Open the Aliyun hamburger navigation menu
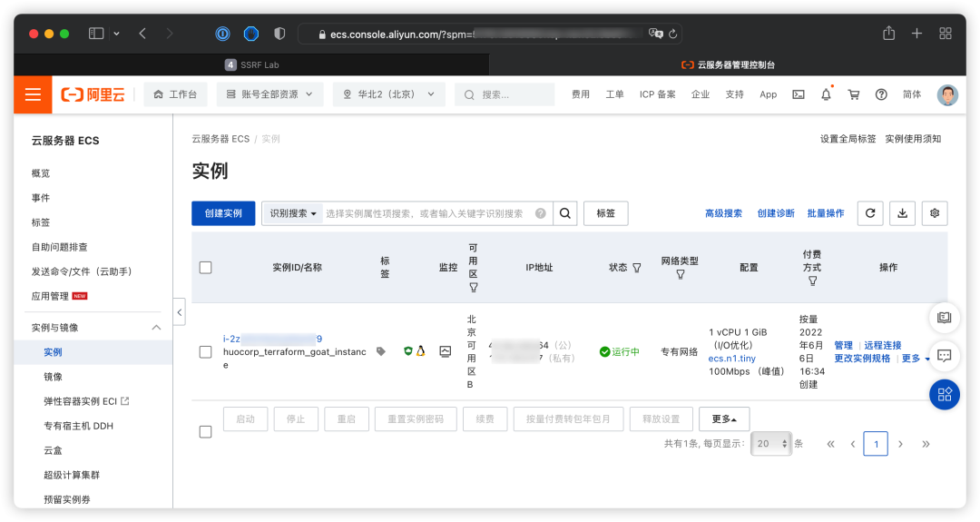Viewport: 980px width, 522px height. pyautogui.click(x=33, y=94)
